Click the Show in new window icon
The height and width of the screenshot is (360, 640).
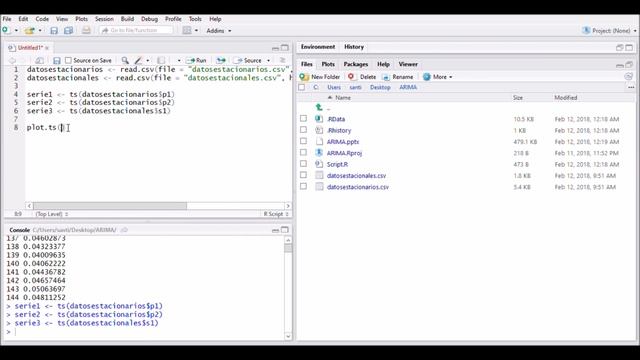tap(40, 60)
